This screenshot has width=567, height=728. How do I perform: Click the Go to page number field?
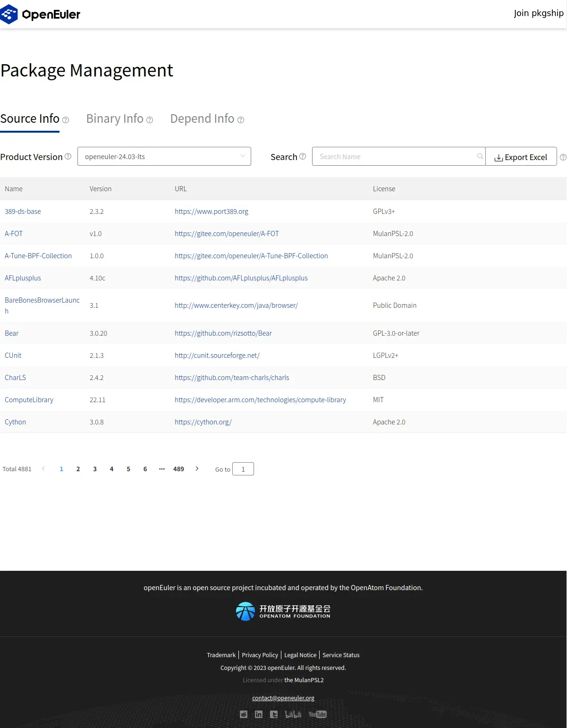243,469
